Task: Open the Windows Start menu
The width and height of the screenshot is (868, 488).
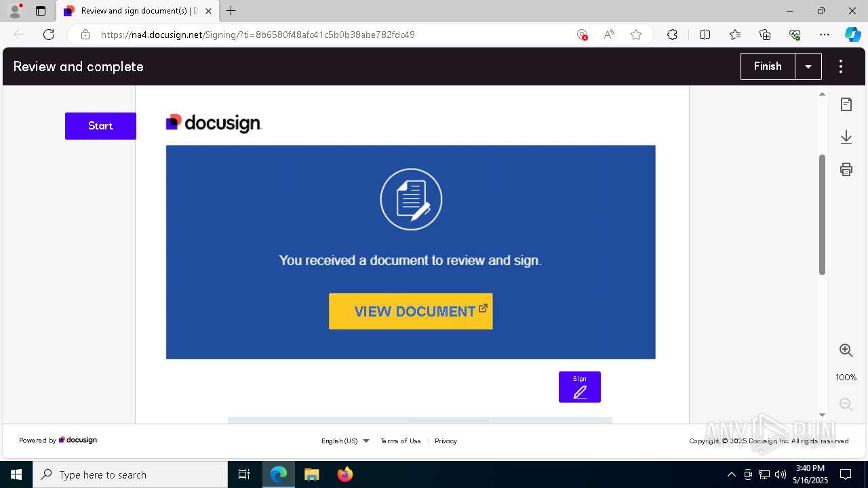Action: pyautogui.click(x=16, y=474)
